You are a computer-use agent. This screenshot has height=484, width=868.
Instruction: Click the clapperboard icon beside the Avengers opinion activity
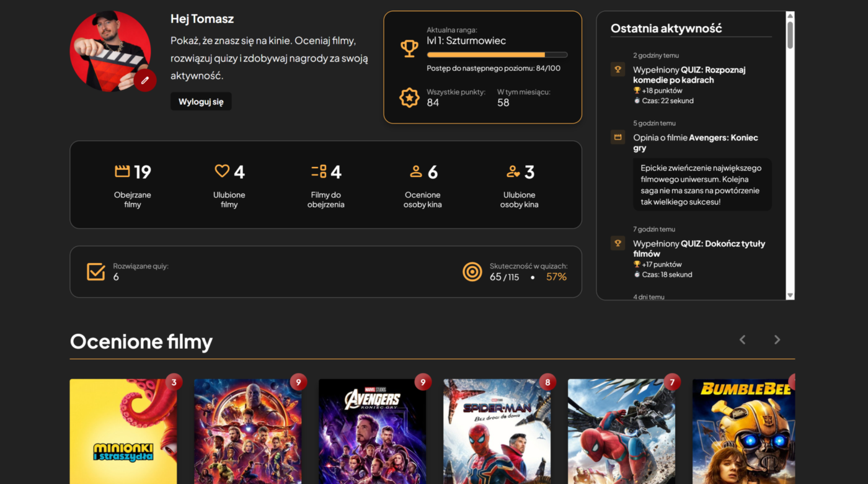click(618, 137)
